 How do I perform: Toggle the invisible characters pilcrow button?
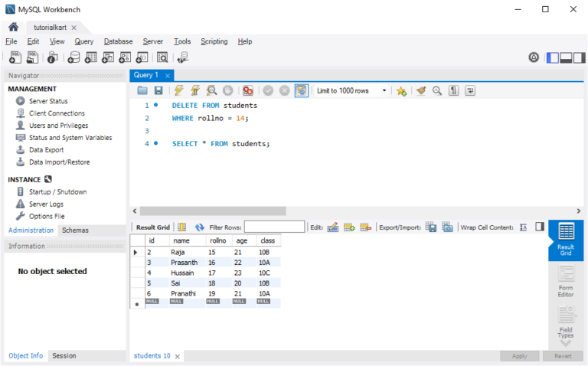[x=453, y=90]
